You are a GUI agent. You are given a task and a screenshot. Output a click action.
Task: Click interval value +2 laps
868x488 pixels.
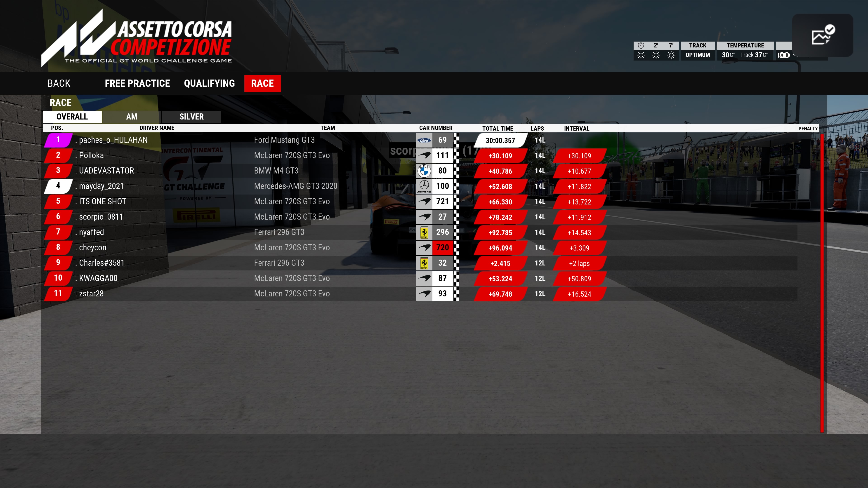pos(579,264)
